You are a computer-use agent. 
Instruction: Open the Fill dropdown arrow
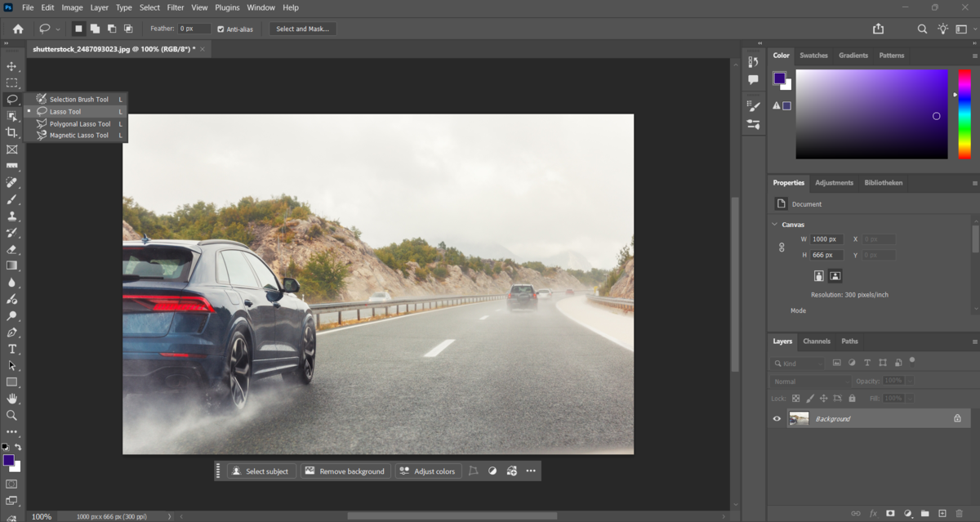click(910, 398)
